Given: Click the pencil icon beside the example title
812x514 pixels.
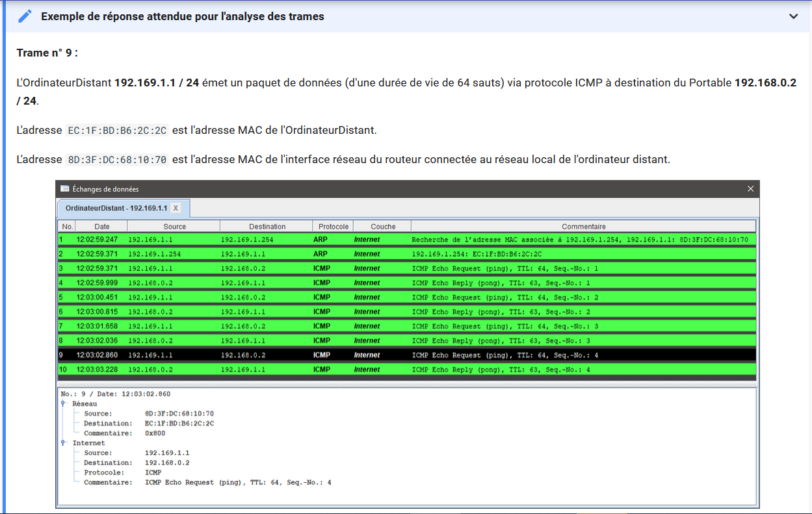Looking at the screenshot, I should (25, 16).
